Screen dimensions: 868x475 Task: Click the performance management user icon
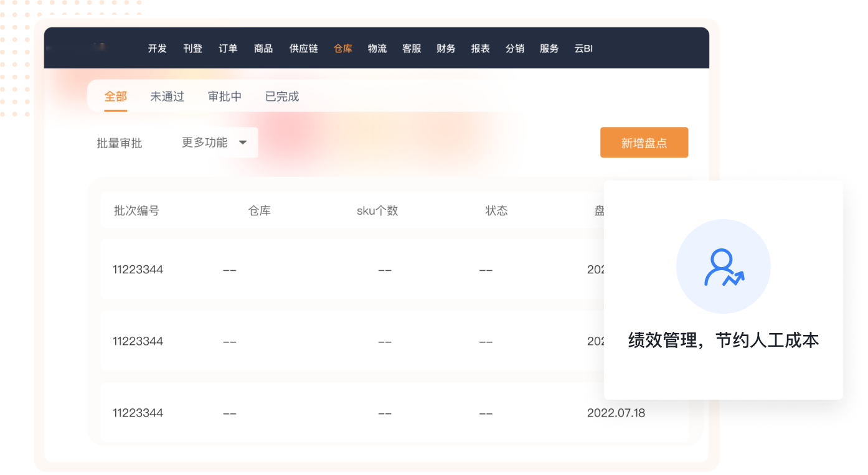(x=724, y=267)
